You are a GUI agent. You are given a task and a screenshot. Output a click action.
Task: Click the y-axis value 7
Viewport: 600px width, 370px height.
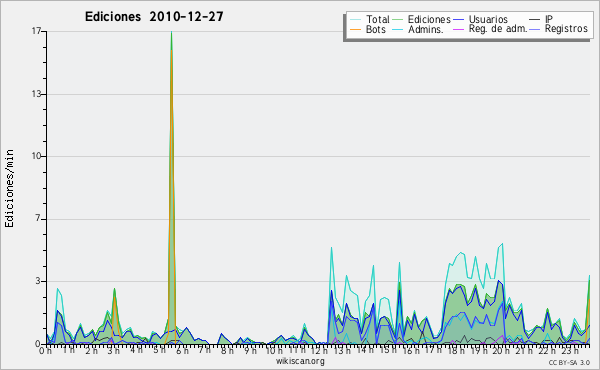coord(38,219)
